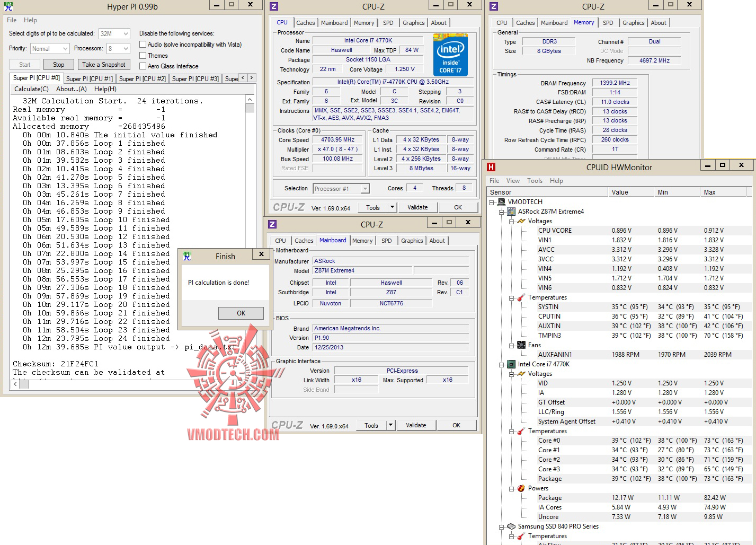Screen dimensions: 756x545
Task: Collapse the Fans node in HWMonitor
Action: click(x=512, y=345)
